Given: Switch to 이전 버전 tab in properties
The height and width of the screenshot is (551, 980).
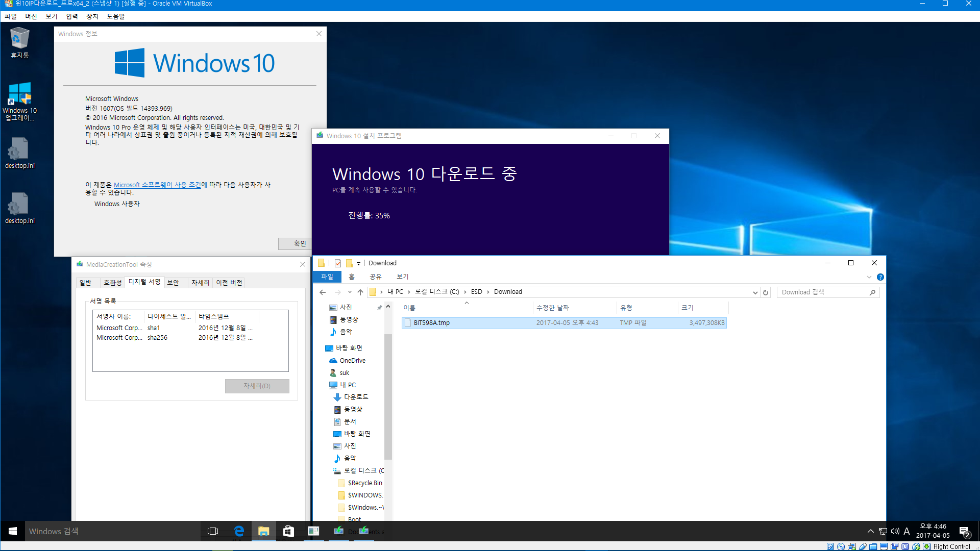Looking at the screenshot, I should [229, 283].
